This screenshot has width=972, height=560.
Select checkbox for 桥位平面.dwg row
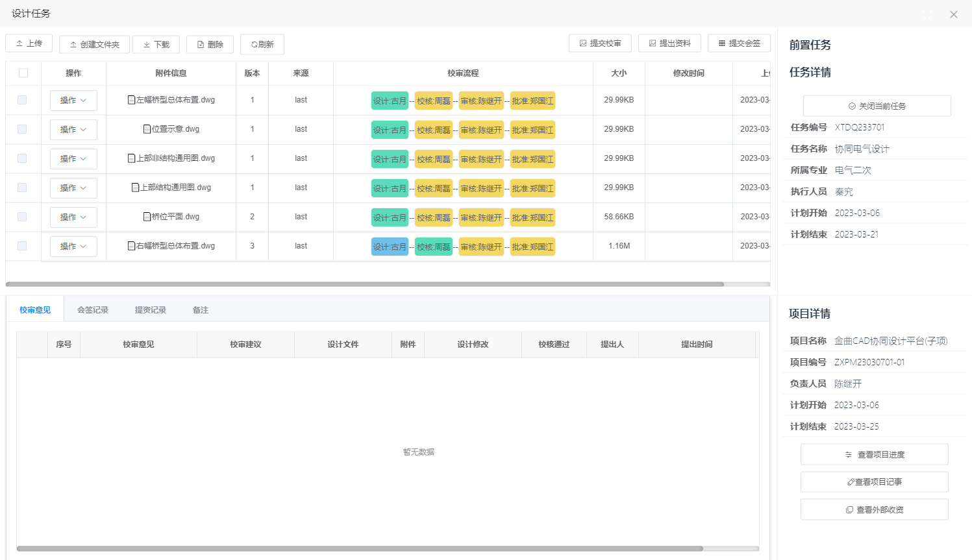(x=22, y=217)
